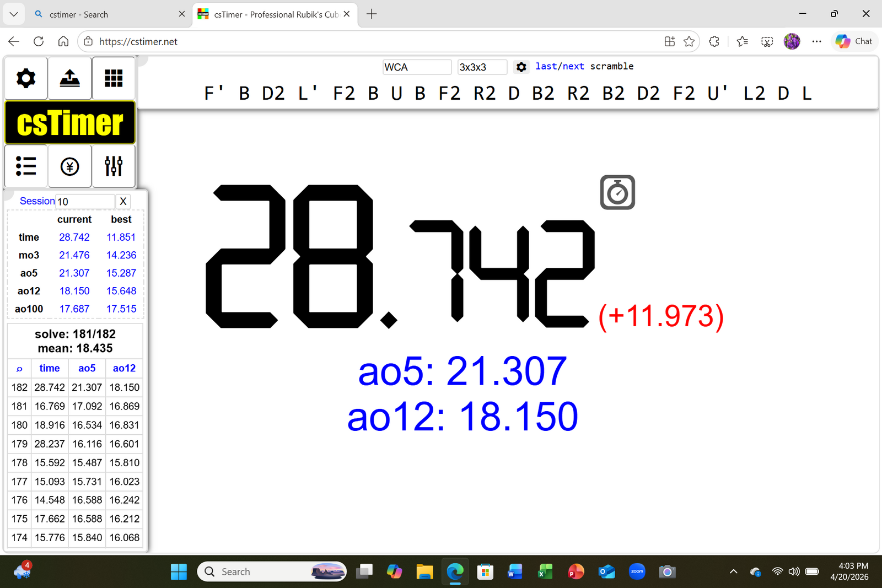Open the browser tab search chevron
The image size is (882, 588).
pos(14,14)
